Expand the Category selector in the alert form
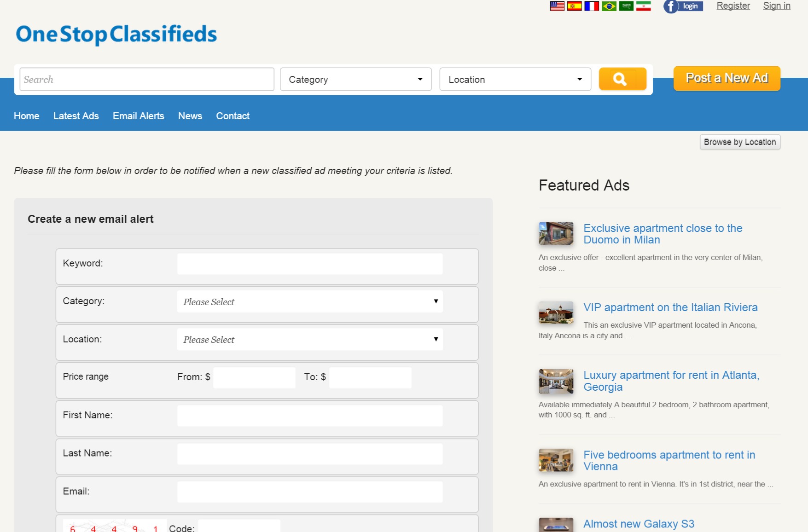The height and width of the screenshot is (532, 808). pyautogui.click(x=309, y=301)
